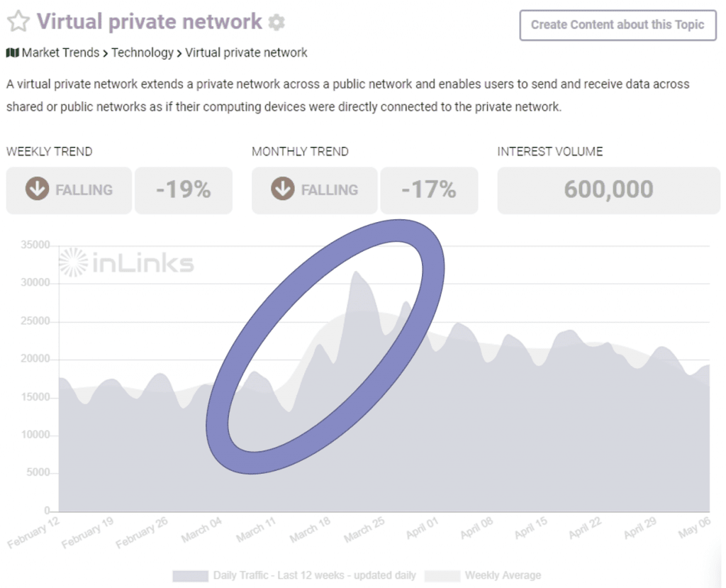Click the 600,000 interest volume box
This screenshot has height=588, width=726.
609,190
